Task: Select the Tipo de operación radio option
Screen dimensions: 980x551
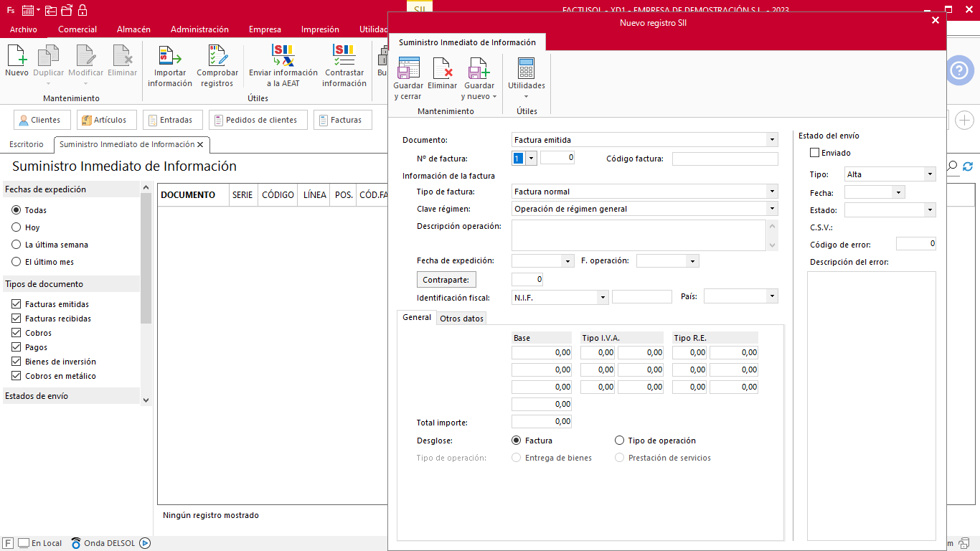Action: coord(620,441)
